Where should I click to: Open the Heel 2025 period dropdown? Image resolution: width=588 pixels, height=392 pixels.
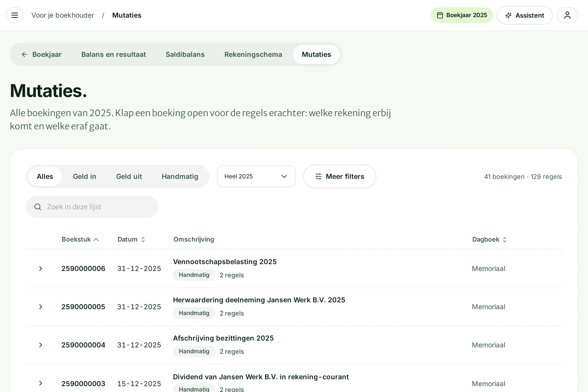pos(256,176)
